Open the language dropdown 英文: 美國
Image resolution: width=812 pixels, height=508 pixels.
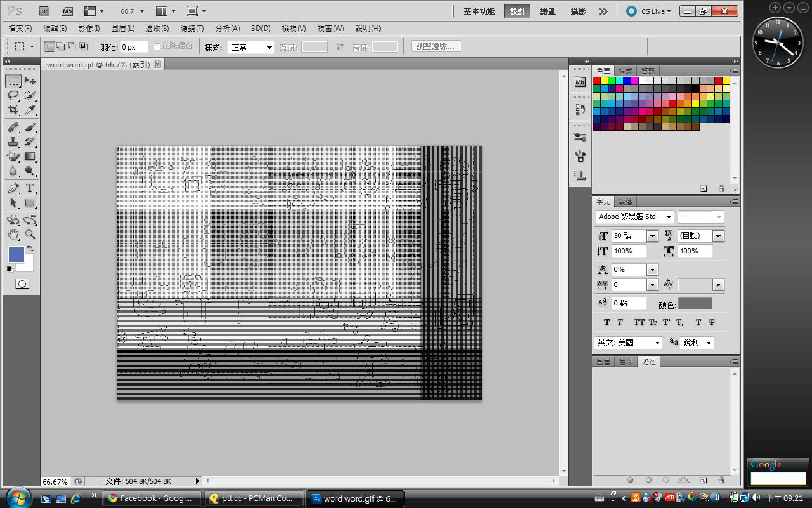pyautogui.click(x=658, y=343)
